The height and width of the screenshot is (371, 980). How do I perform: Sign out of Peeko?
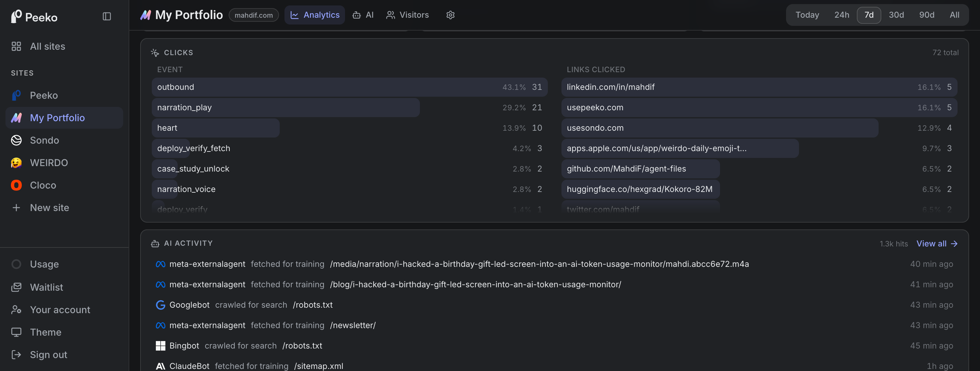(x=64, y=354)
